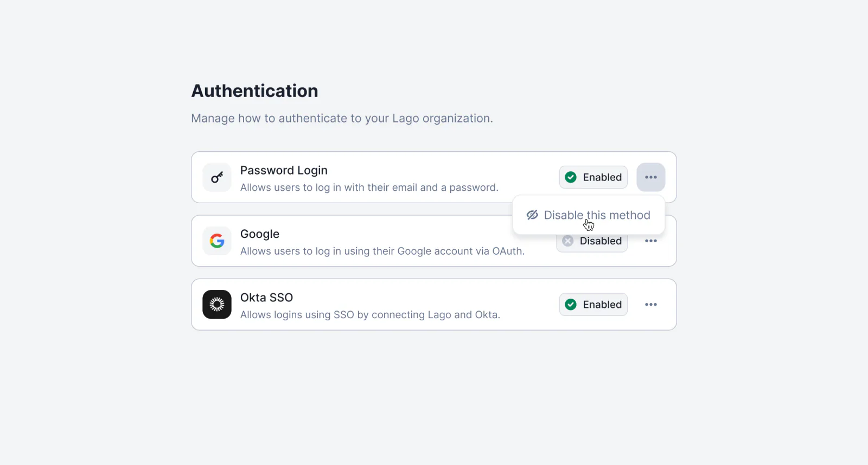Image resolution: width=868 pixels, height=465 pixels.
Task: Click the Password Login key icon
Action: (x=217, y=177)
